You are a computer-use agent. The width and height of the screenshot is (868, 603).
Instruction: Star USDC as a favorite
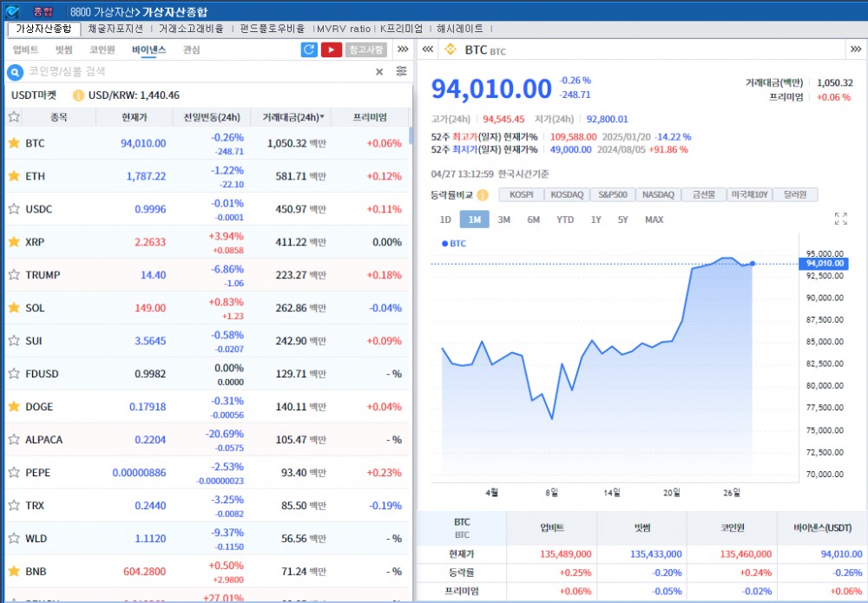pyautogui.click(x=16, y=209)
